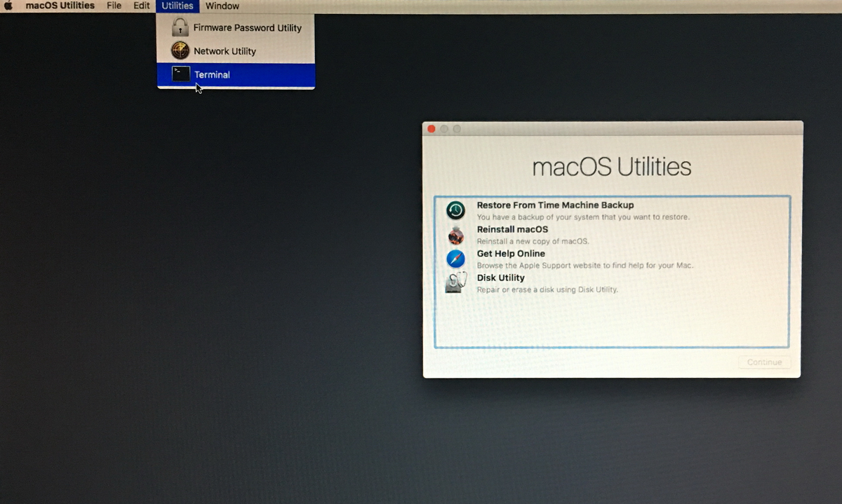The width and height of the screenshot is (842, 504).
Task: Choose Firmware Password Utility from the menu
Action: coord(236,28)
